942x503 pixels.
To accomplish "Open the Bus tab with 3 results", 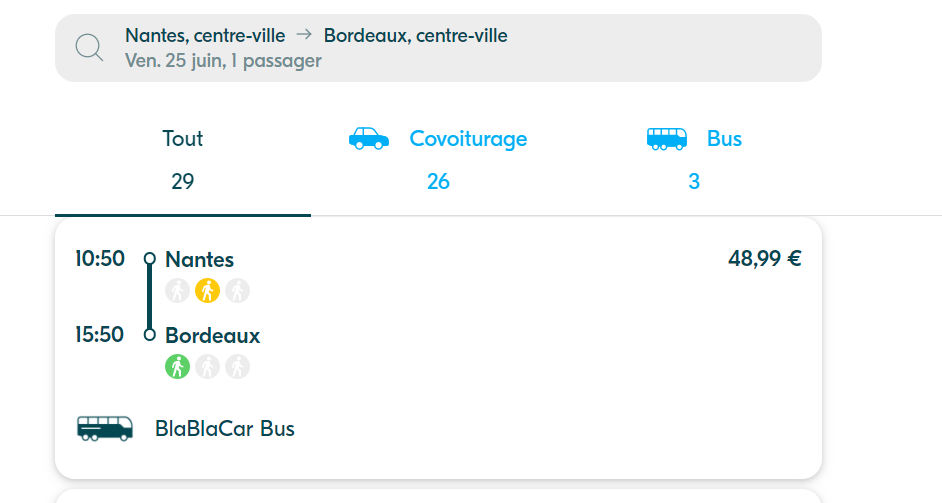I will point(694,160).
